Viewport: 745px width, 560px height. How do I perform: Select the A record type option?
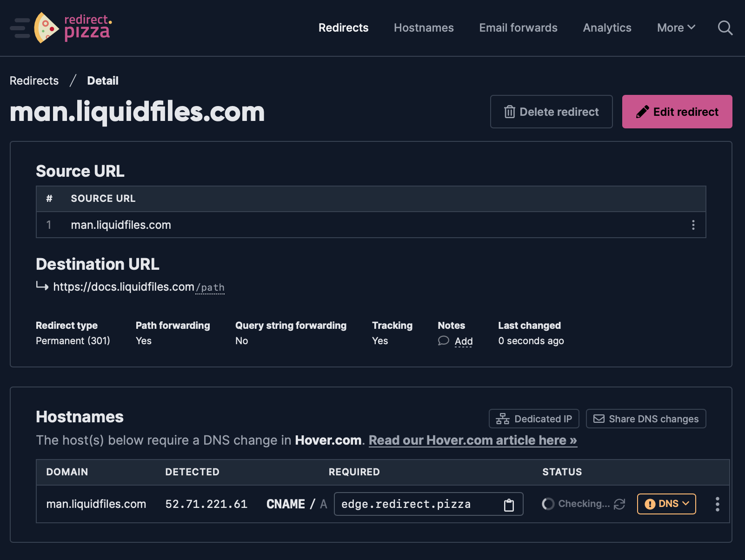tap(324, 504)
